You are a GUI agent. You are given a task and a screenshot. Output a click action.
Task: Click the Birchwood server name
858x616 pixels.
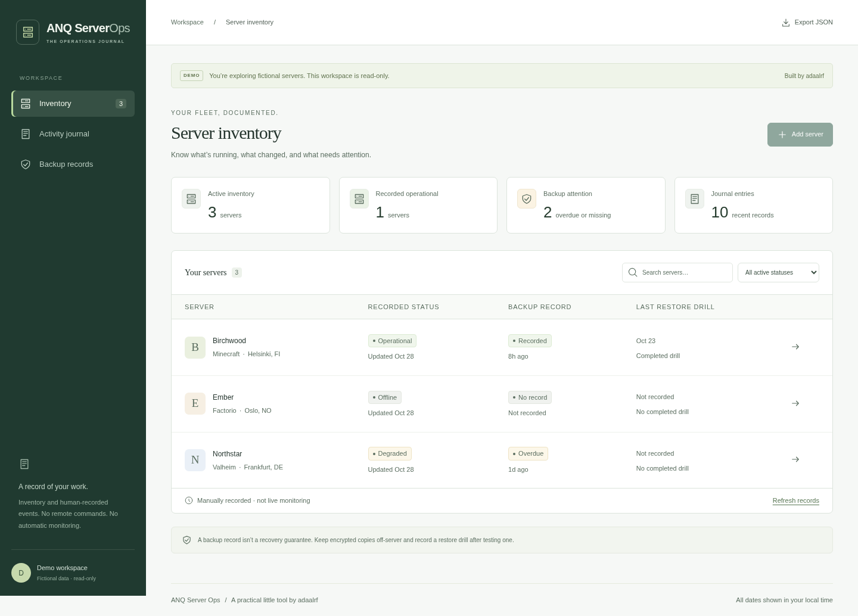point(229,341)
